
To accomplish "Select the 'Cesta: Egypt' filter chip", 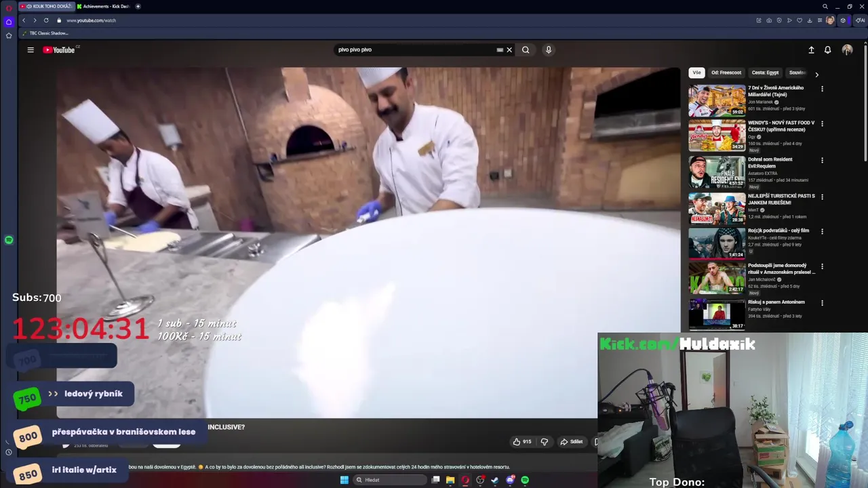I will tap(765, 73).
